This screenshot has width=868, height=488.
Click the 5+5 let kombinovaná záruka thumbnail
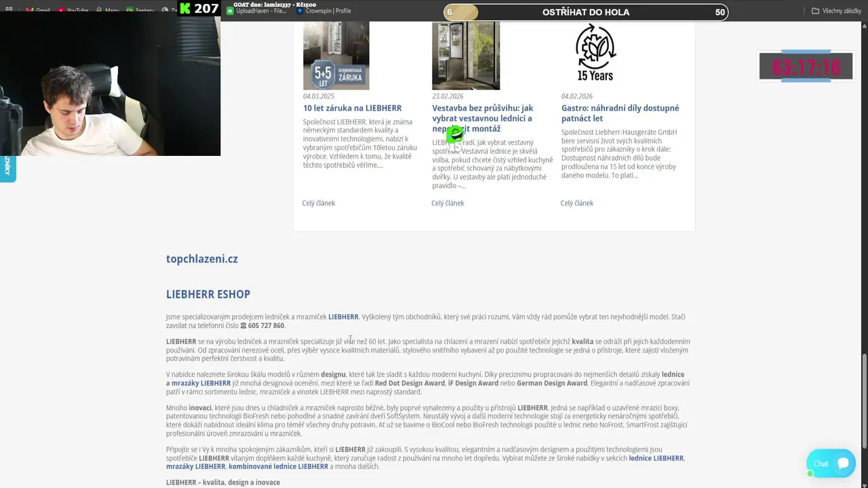(x=336, y=56)
